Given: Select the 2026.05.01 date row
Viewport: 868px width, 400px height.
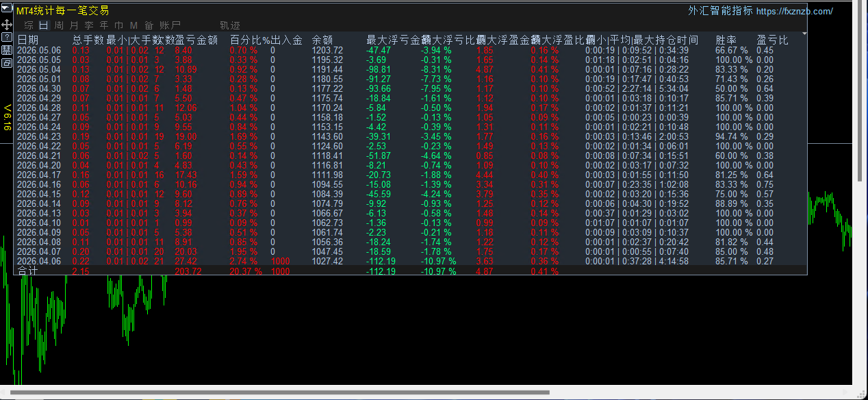Looking at the screenshot, I should coord(38,79).
